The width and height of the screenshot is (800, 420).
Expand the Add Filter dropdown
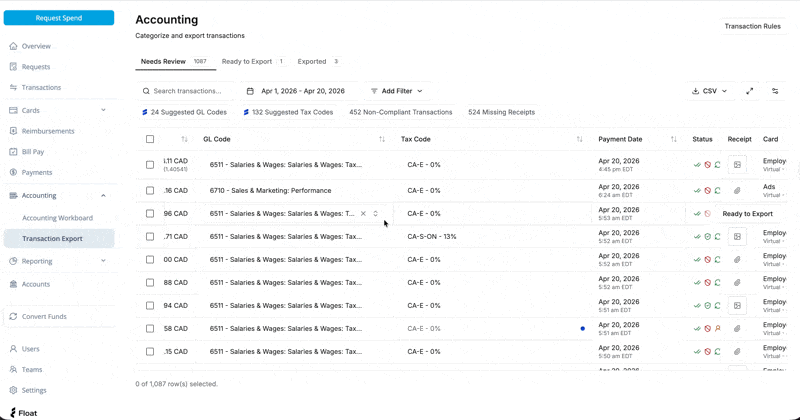[397, 91]
